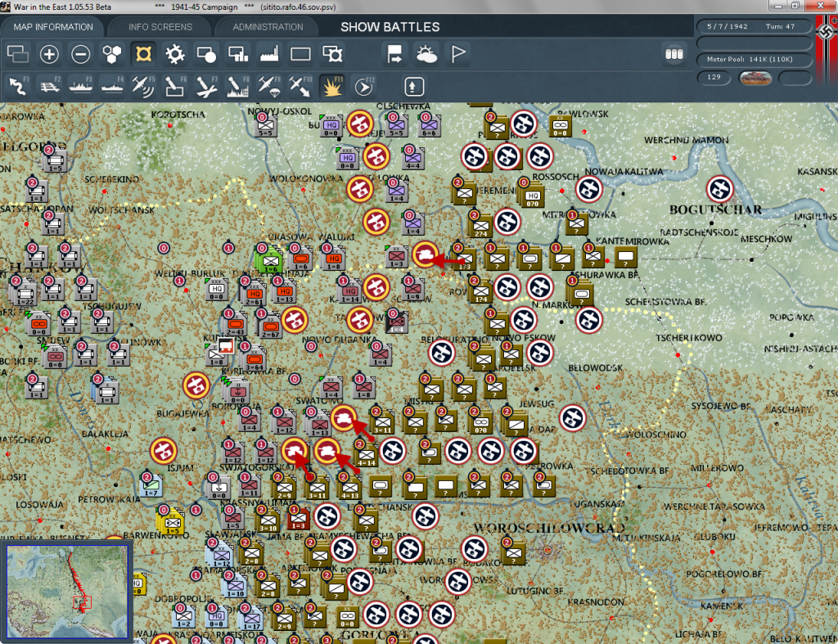Screen dimensions: 838x644
Task: Select the F9 air transport mode icon
Action: pos(268,86)
